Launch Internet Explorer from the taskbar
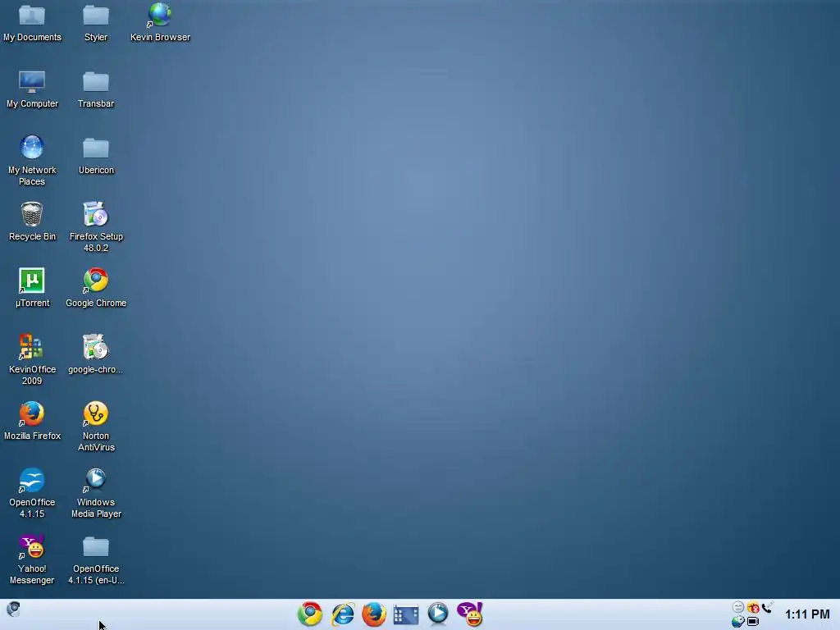The width and height of the screenshot is (840, 630). [x=342, y=614]
